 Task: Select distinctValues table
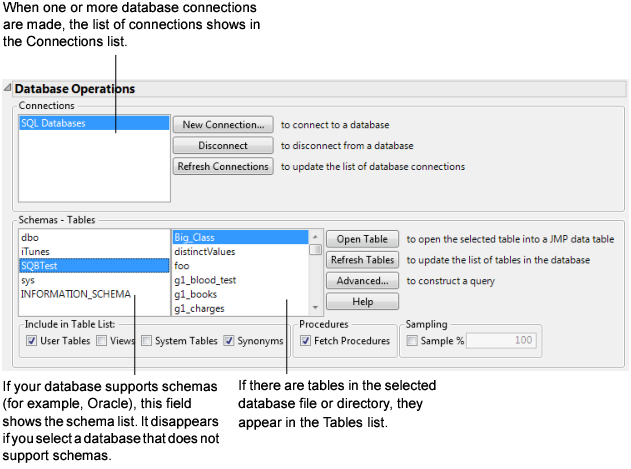tap(240, 252)
